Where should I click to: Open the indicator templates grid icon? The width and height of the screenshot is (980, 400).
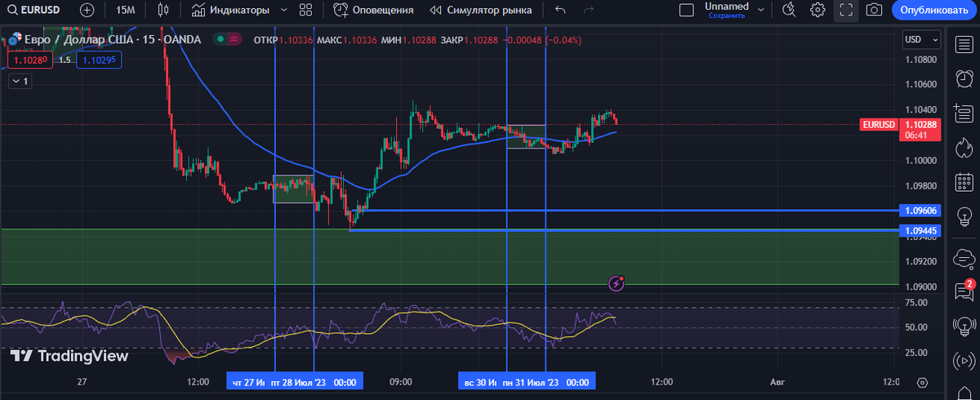coord(305,10)
